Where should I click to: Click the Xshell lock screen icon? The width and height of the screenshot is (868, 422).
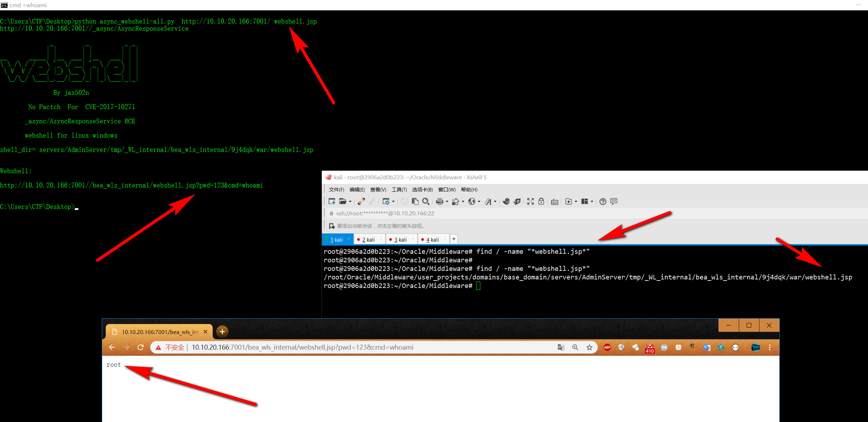541,201
